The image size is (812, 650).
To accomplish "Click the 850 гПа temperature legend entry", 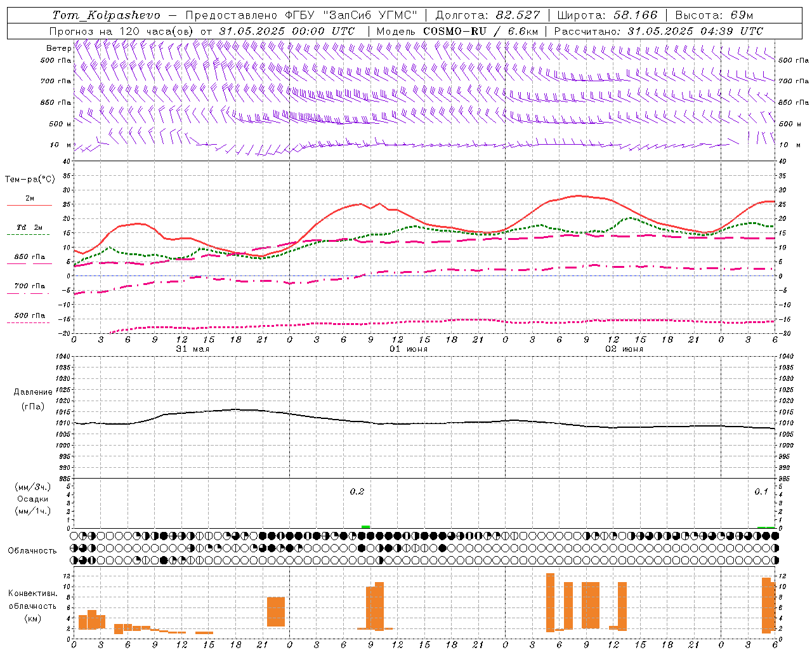I will (29, 257).
